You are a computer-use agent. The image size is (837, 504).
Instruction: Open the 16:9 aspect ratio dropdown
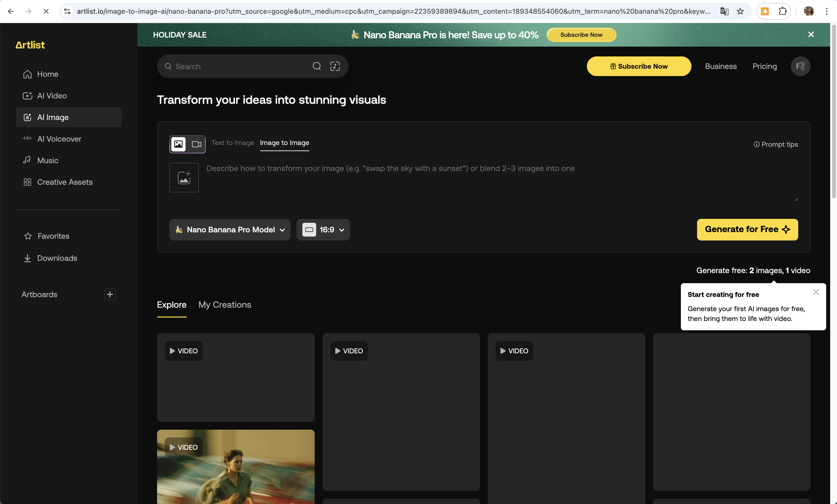coord(323,230)
